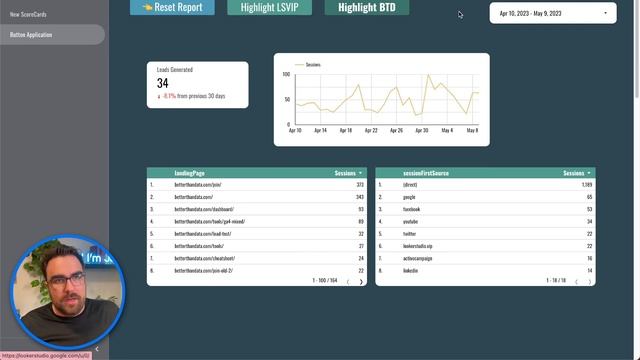Click the 1 - 100 / 164 pagination label
The height and width of the screenshot is (360, 640).
(325, 280)
